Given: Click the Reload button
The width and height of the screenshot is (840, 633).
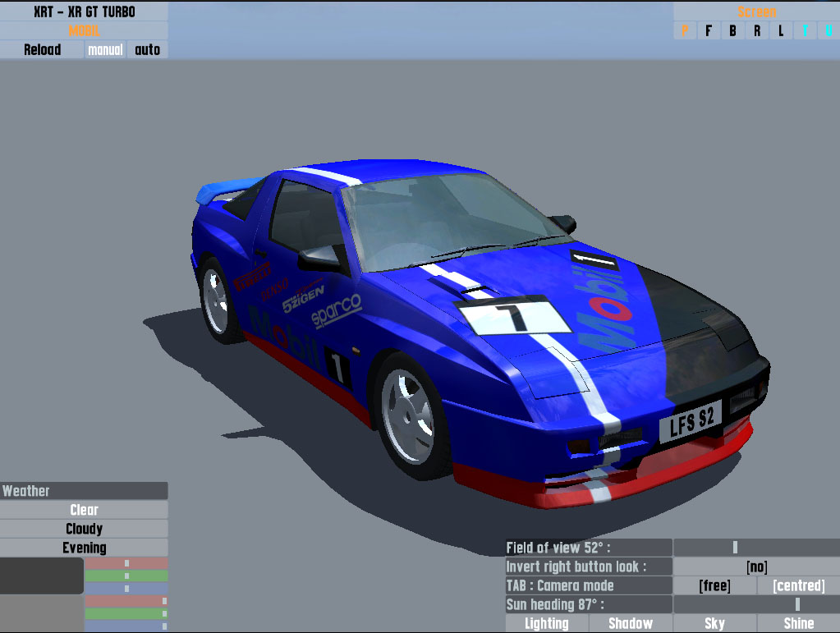Looking at the screenshot, I should [x=42, y=50].
